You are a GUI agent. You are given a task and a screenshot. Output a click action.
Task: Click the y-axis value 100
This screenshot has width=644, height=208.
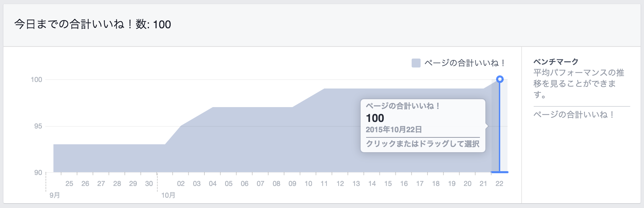(36, 80)
